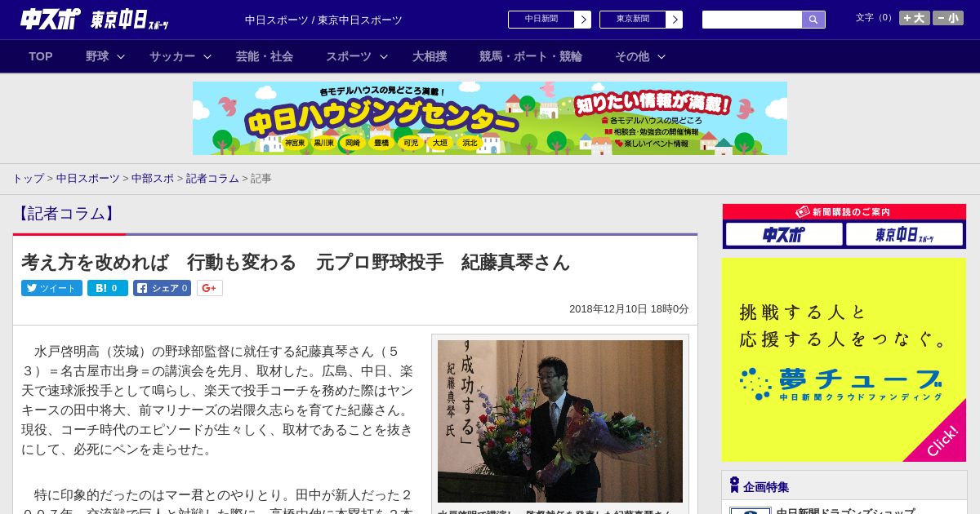Viewport: 980px width, 514px height.
Task: Click the 中日スポーツ breadcrumb link
Action: click(88, 179)
